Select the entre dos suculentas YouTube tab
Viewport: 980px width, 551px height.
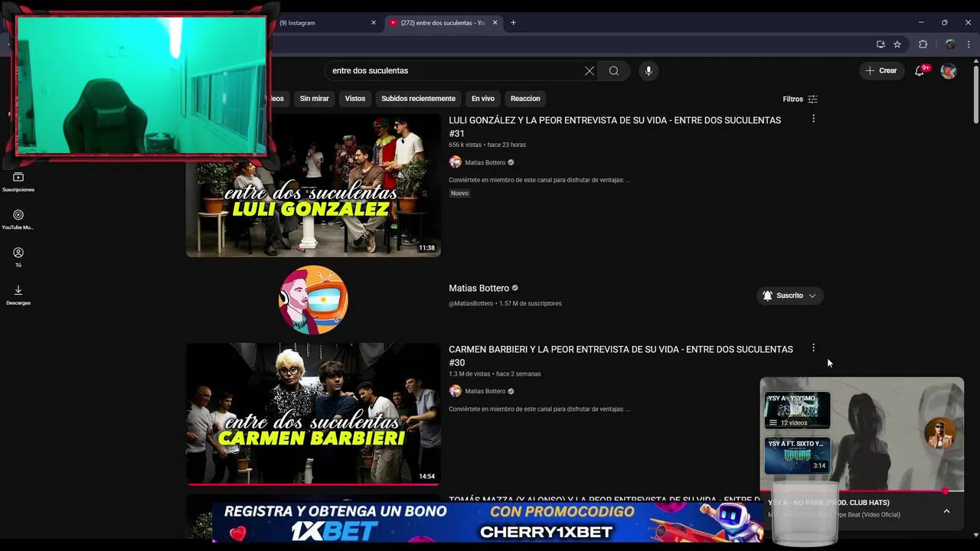tap(443, 23)
